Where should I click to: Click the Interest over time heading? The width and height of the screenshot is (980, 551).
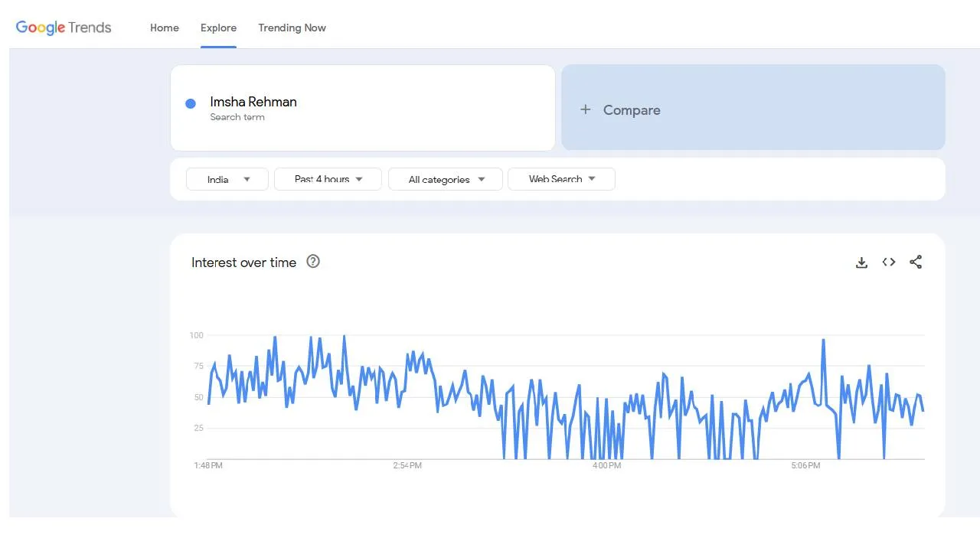(243, 262)
